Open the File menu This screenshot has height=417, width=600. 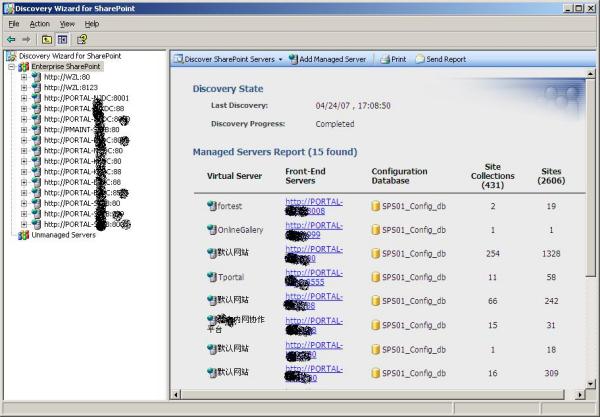[x=14, y=24]
